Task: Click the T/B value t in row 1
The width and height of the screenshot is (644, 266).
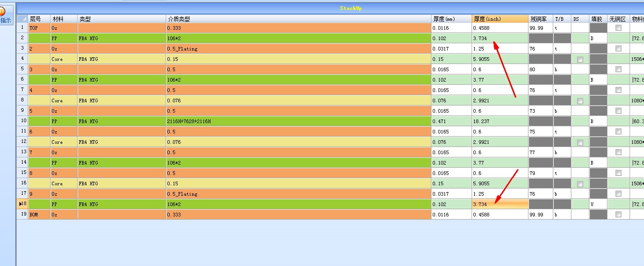Action: click(562, 28)
